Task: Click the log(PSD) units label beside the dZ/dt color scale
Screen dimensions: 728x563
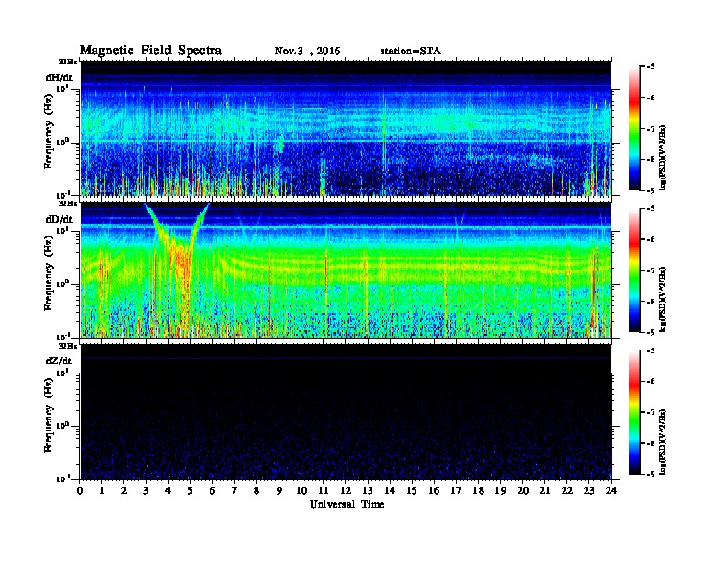Action: pyautogui.click(x=664, y=441)
